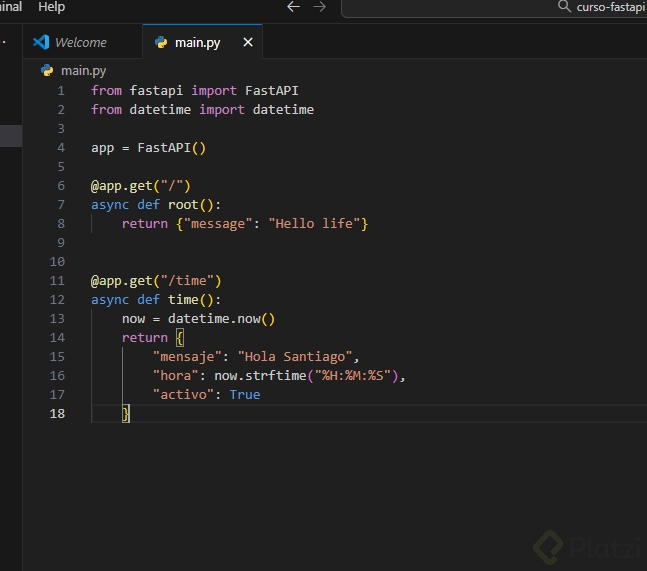
Task: Click the FastAPI() call on line 4
Action: (171, 148)
